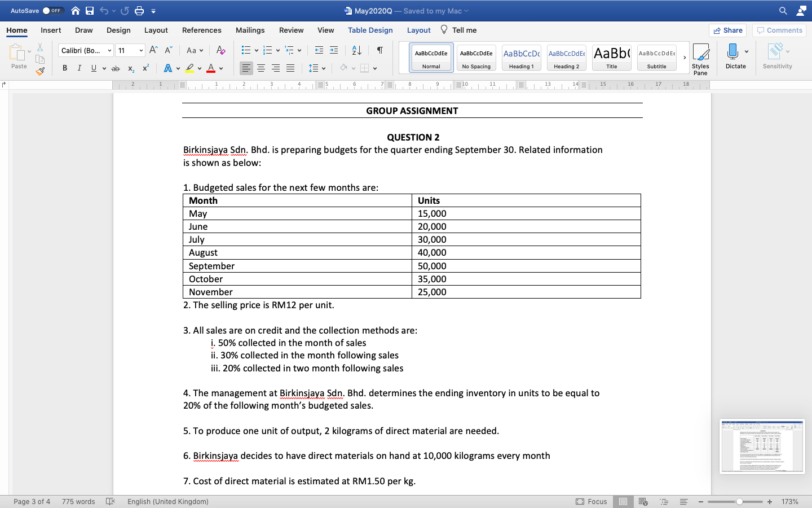The width and height of the screenshot is (812, 508).
Task: Click the Sort A-Z icon
Action: coord(356,50)
